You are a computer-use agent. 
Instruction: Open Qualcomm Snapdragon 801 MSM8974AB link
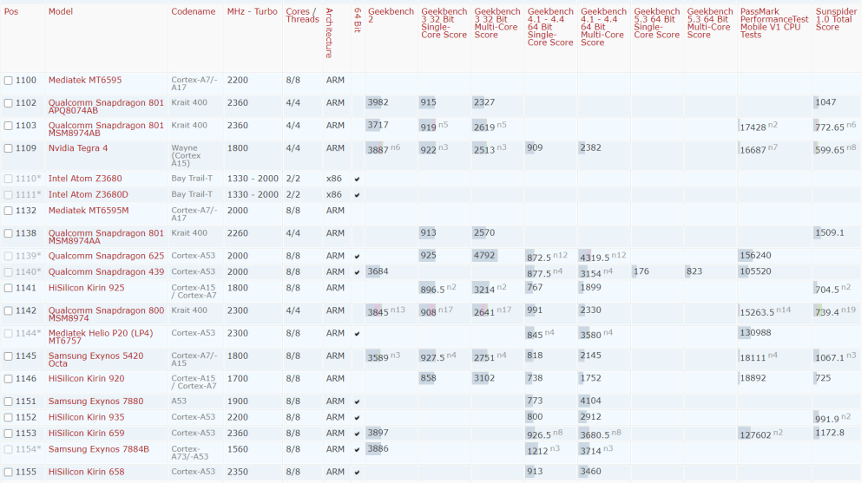[106, 129]
